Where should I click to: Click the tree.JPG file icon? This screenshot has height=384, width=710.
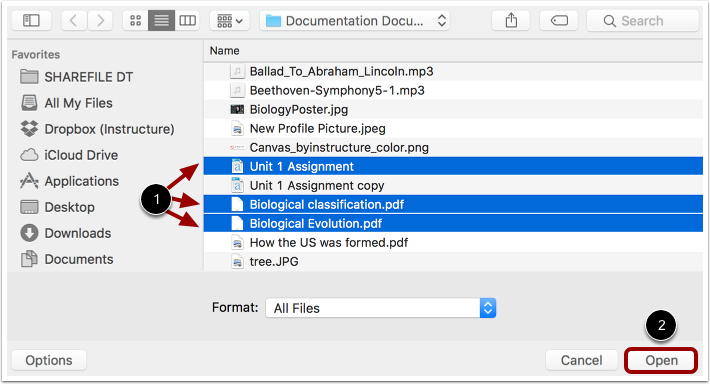(237, 261)
